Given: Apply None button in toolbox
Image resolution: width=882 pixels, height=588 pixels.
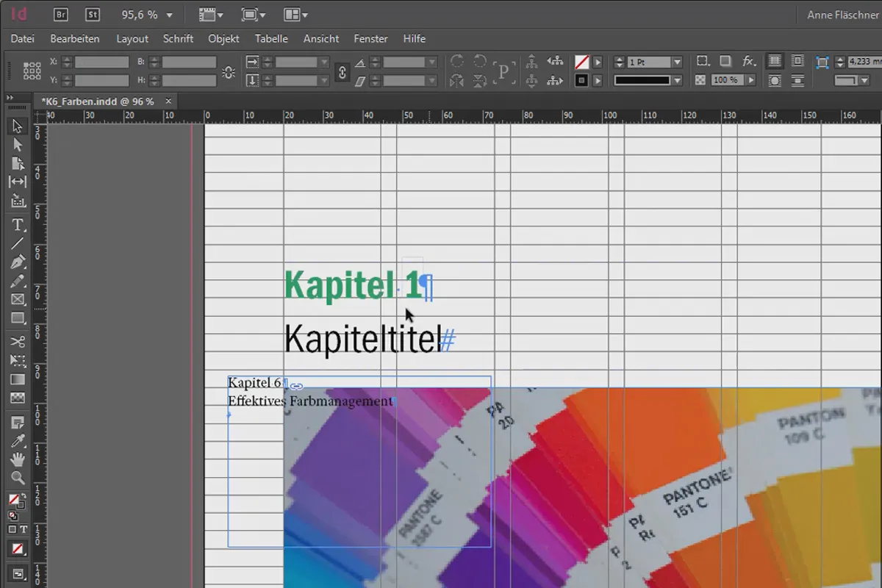Looking at the screenshot, I should point(18,548).
